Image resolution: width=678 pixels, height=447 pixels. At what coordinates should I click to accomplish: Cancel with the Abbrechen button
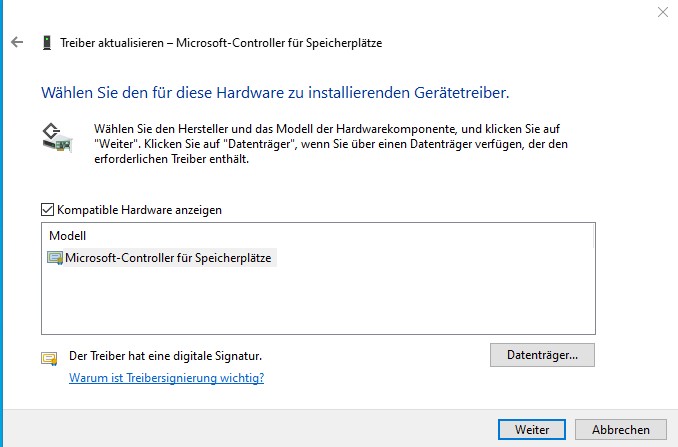(x=620, y=430)
